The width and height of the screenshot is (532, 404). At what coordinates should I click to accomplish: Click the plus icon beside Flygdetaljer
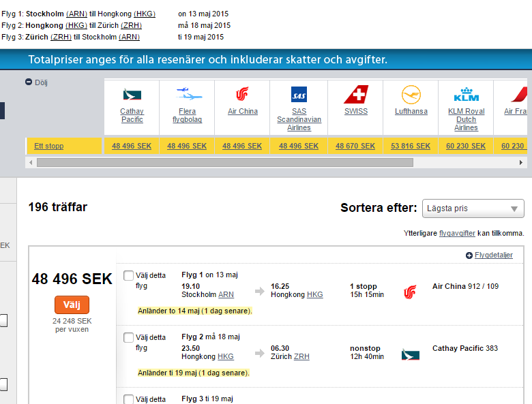click(469, 255)
